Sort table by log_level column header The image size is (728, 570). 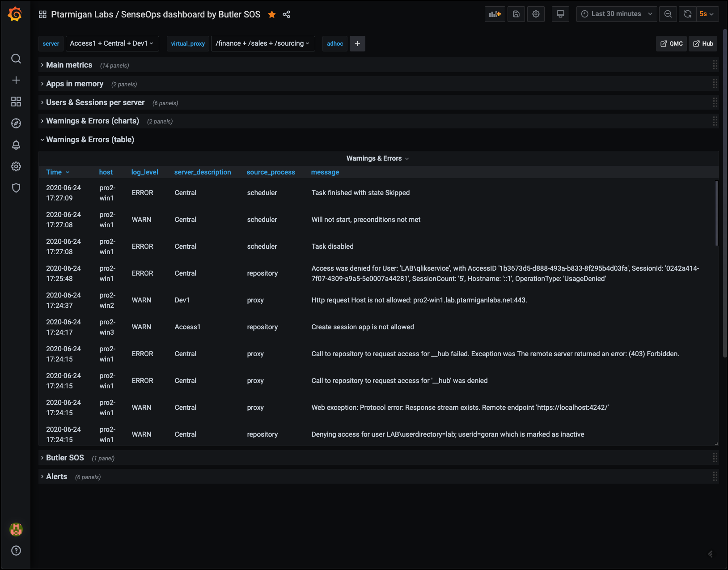coord(144,172)
